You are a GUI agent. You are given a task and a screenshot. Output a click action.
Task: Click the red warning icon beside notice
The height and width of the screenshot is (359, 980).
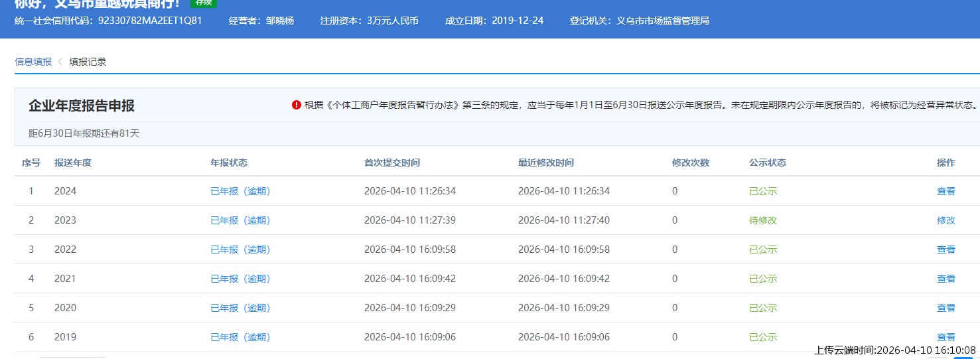(x=296, y=105)
